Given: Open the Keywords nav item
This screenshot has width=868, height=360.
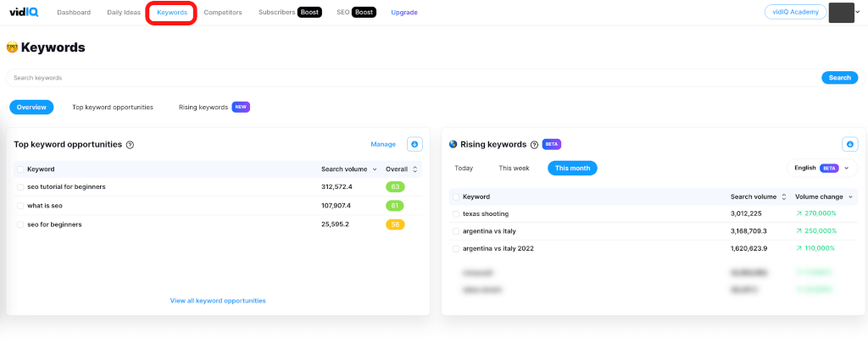Looking at the screenshot, I should click(x=171, y=12).
